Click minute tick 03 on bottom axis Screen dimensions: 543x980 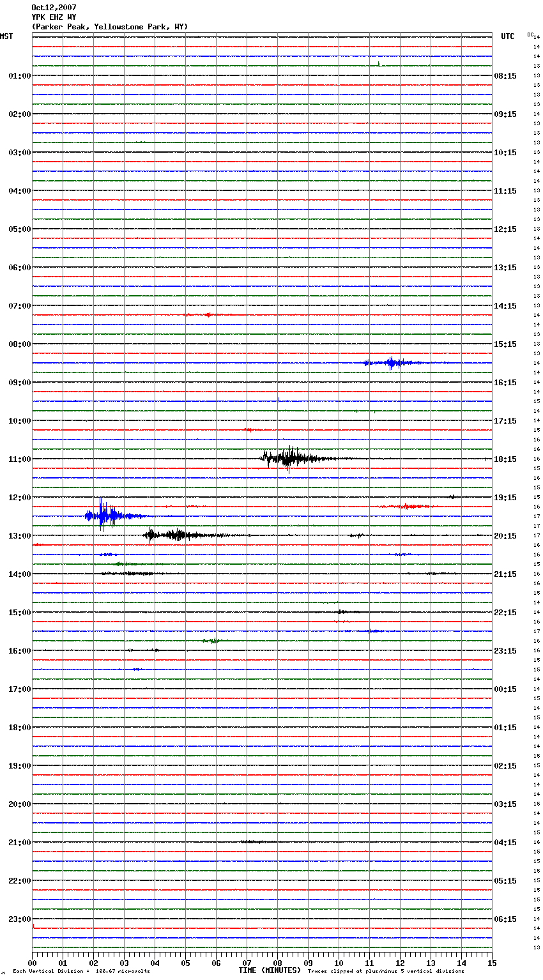click(124, 963)
